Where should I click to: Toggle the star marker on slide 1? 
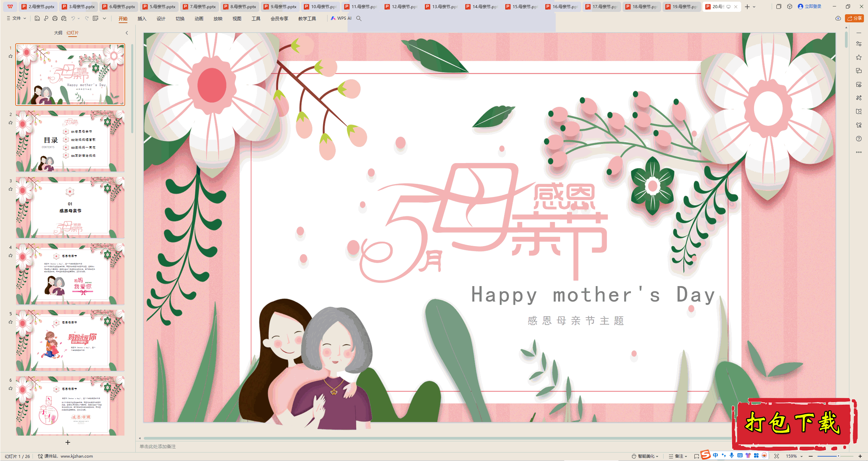click(11, 56)
